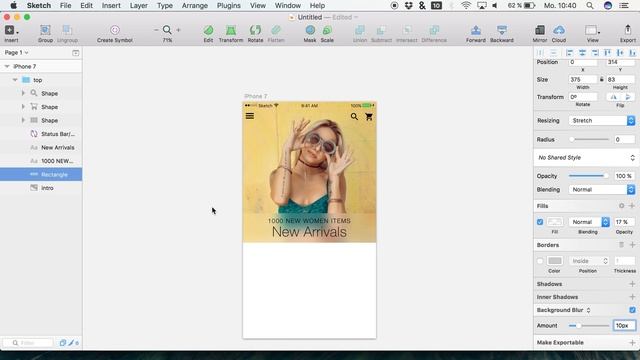Open Cloud from the toolbar
640x360 pixels.
559,33
